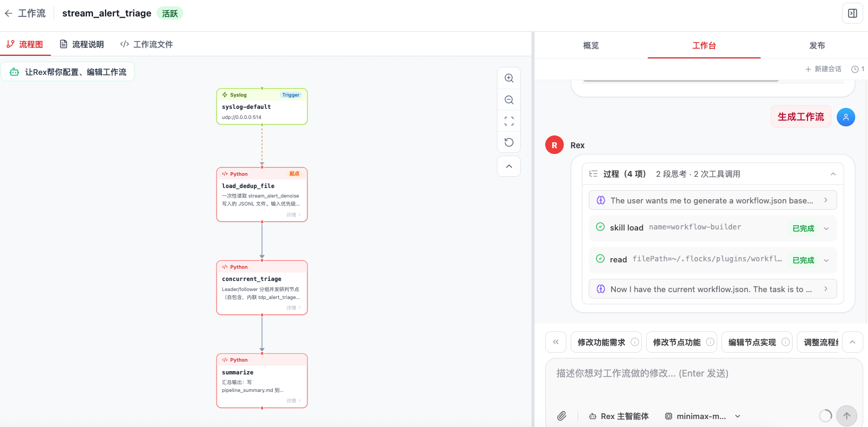Viewport: 868px width, 427px height.
Task: Open 详情 on the concurrent_triage node
Action: [x=293, y=308]
